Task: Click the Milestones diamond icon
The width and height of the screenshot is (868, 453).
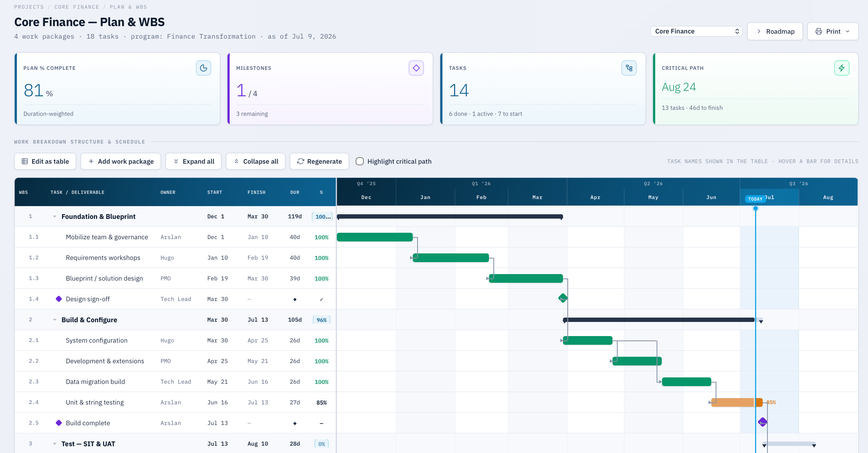Action: tap(416, 68)
